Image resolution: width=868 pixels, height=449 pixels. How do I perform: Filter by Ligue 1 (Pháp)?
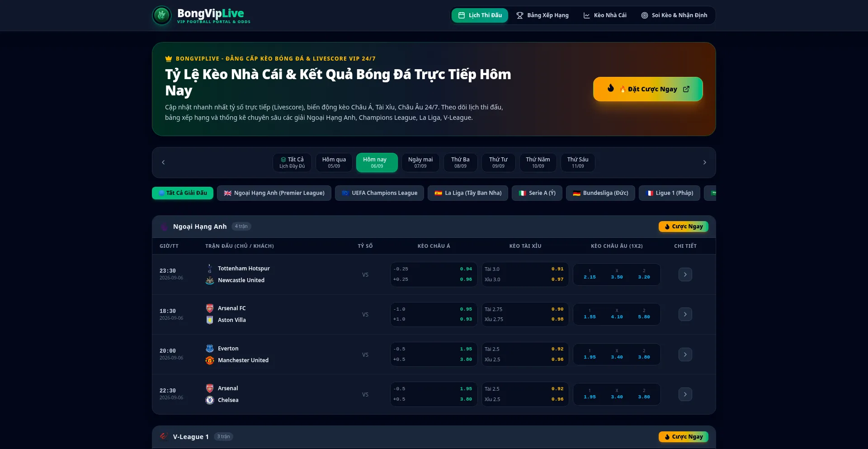click(670, 193)
